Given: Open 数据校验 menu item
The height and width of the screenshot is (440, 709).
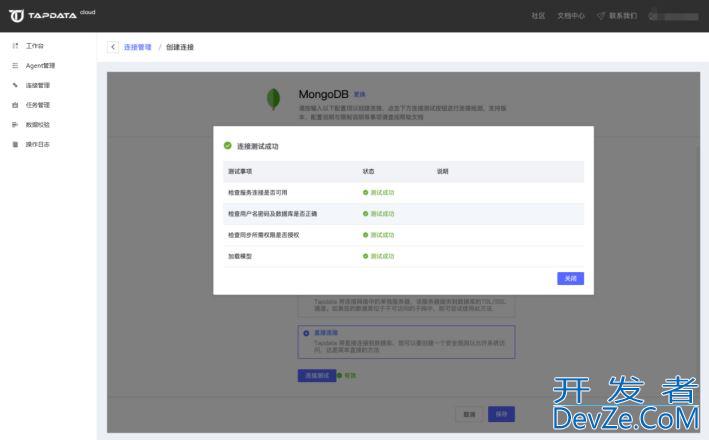Looking at the screenshot, I should coord(38,124).
